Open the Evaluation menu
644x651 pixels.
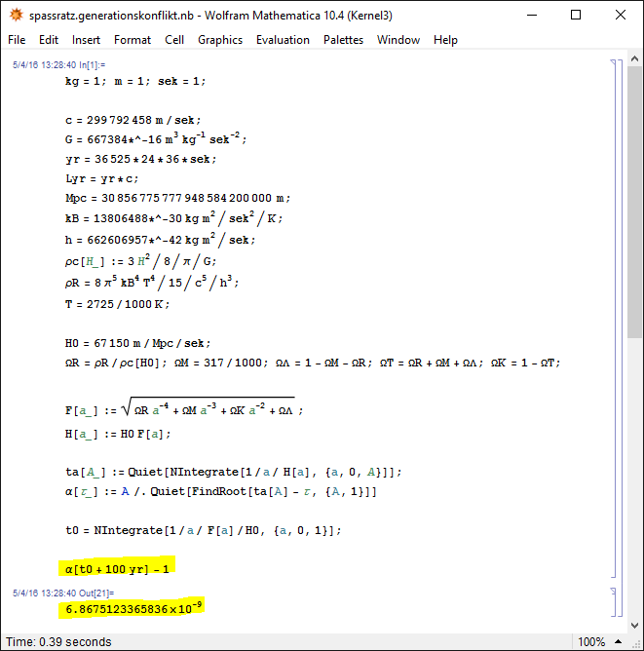(x=283, y=40)
